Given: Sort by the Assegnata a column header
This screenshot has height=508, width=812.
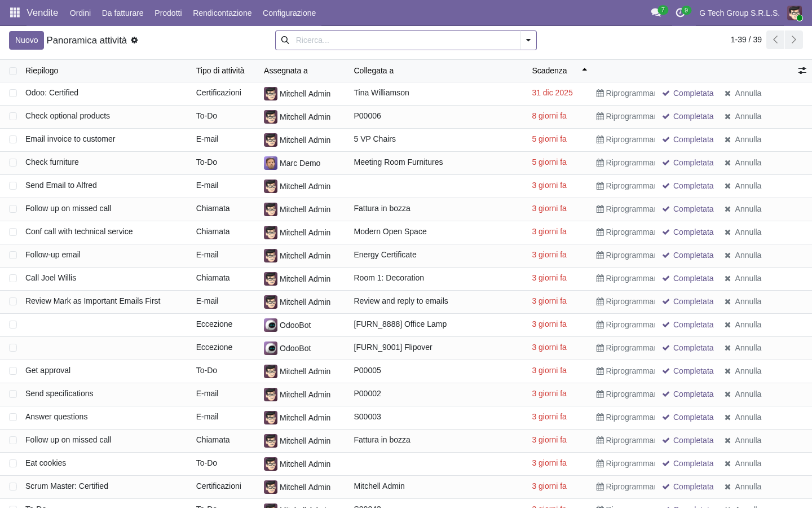Looking at the screenshot, I should click(x=286, y=71).
